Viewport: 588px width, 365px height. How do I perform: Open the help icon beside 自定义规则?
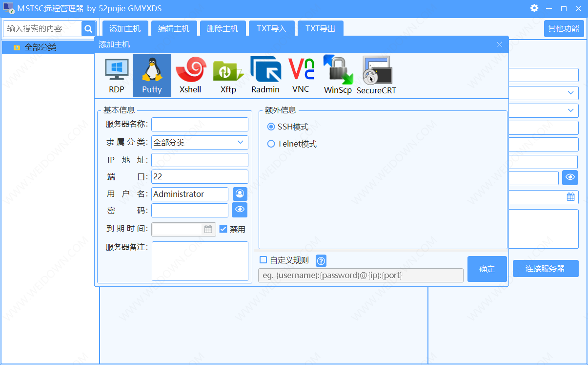321,260
